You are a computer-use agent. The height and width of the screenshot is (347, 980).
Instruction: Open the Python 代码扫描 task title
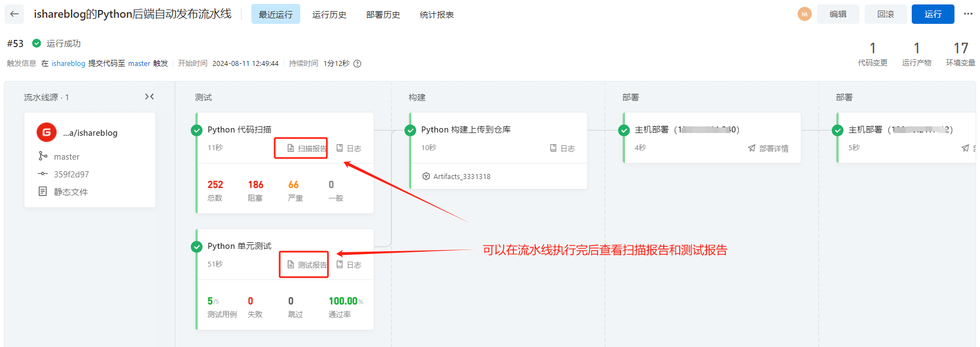point(240,129)
